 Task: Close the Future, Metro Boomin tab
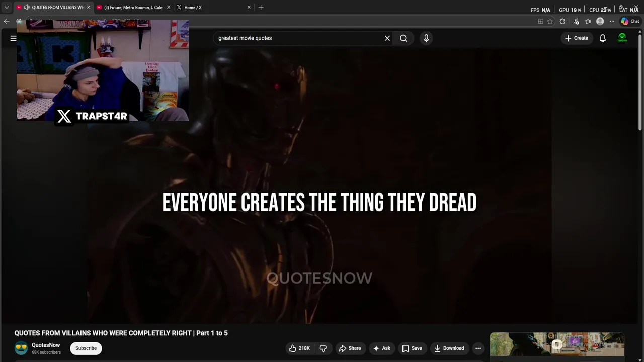(169, 8)
